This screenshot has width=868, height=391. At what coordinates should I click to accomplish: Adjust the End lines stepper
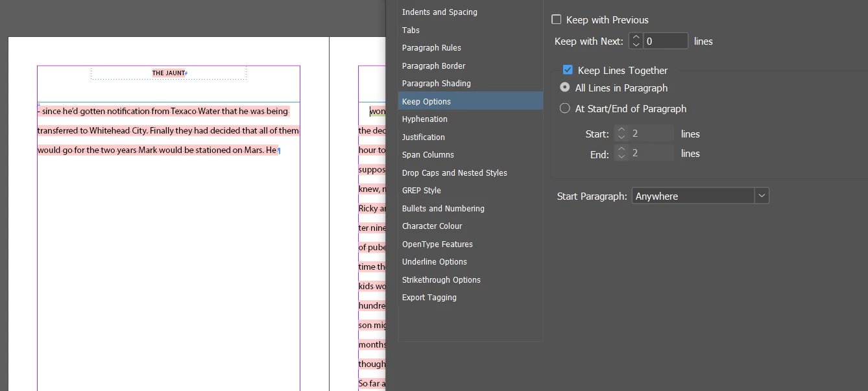point(621,153)
